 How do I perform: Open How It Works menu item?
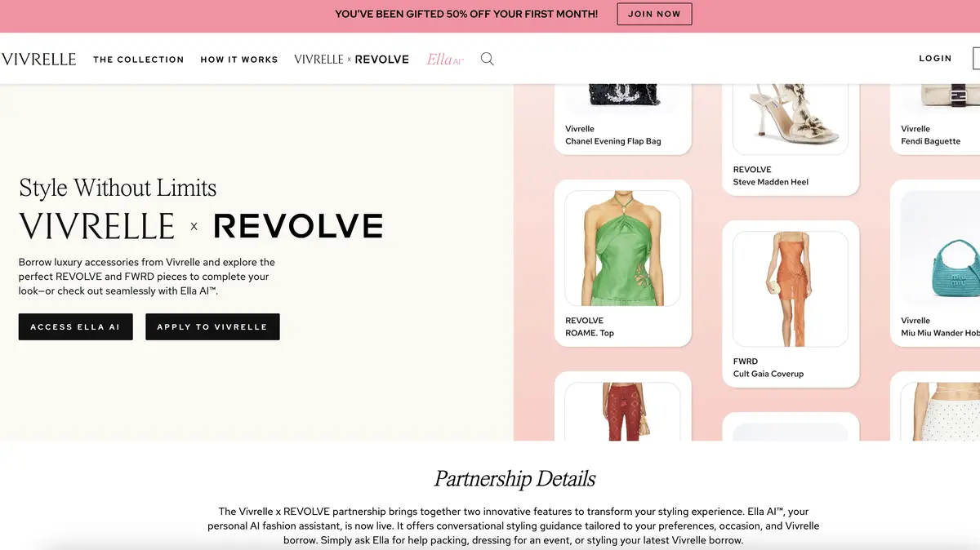(x=239, y=60)
